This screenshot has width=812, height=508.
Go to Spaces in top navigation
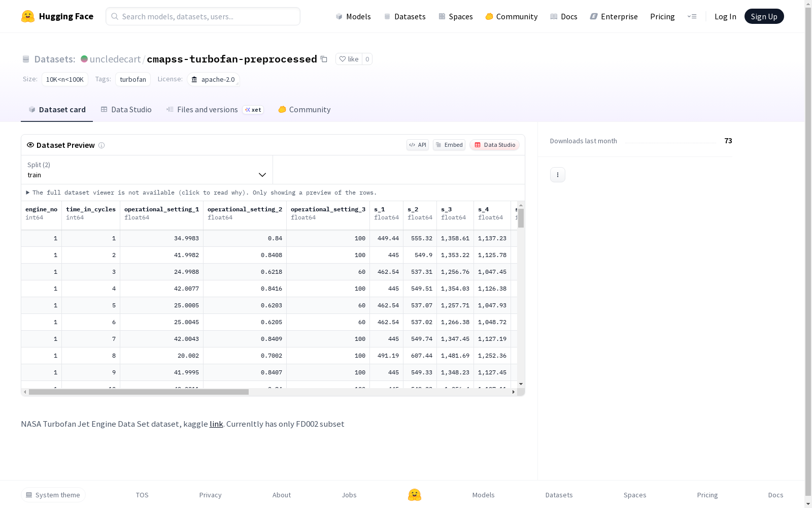click(456, 16)
